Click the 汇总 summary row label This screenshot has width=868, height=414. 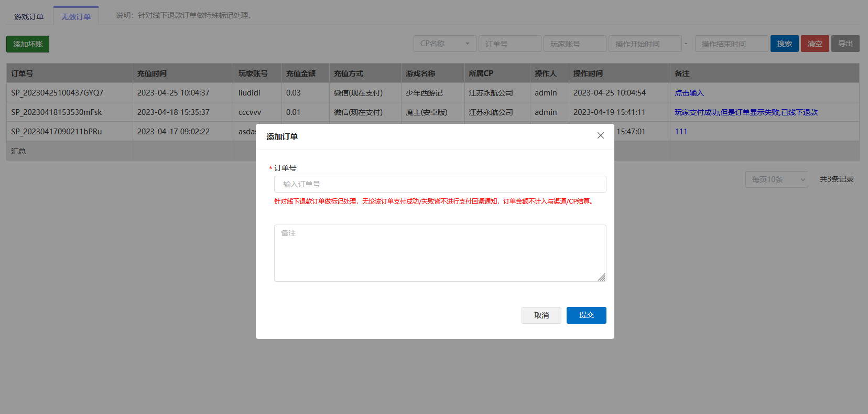tap(18, 151)
